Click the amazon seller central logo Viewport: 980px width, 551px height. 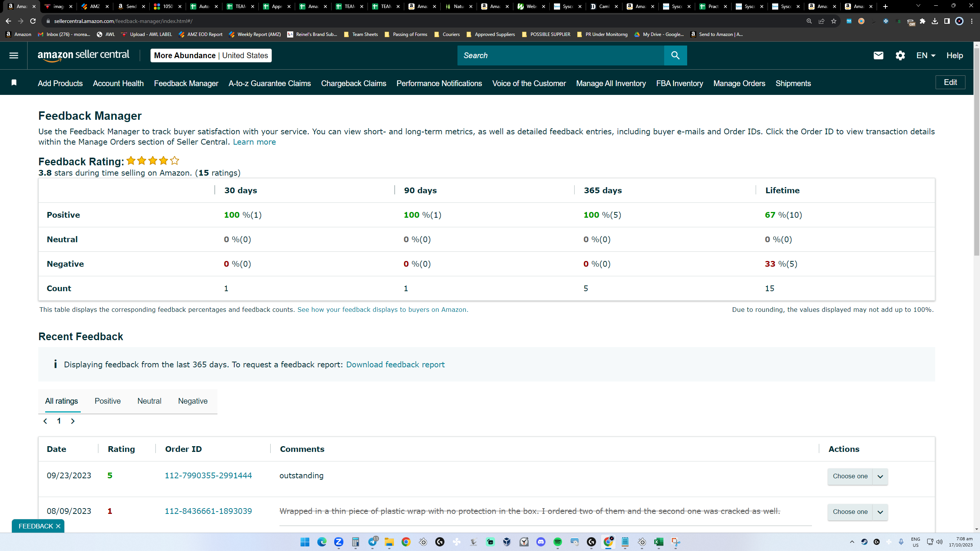(x=83, y=55)
